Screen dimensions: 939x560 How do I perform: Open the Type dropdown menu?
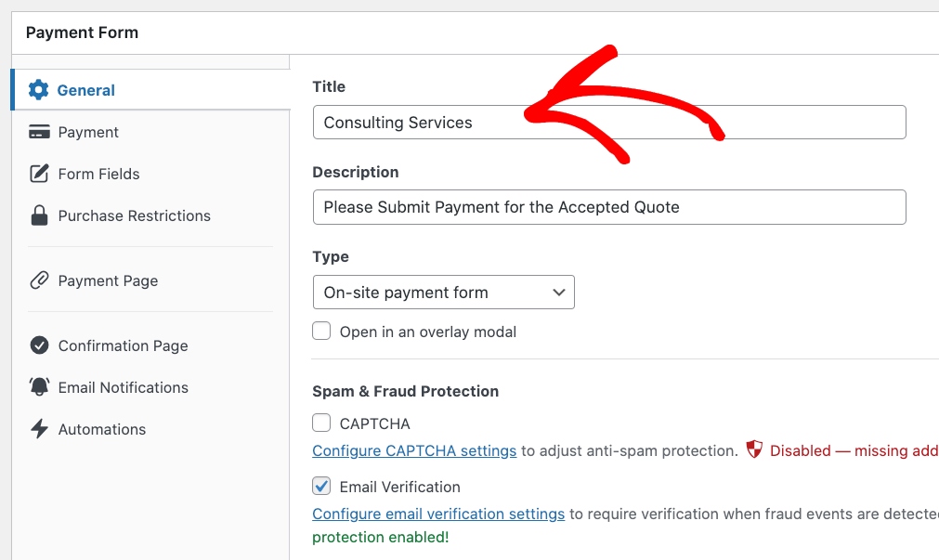[x=443, y=293]
